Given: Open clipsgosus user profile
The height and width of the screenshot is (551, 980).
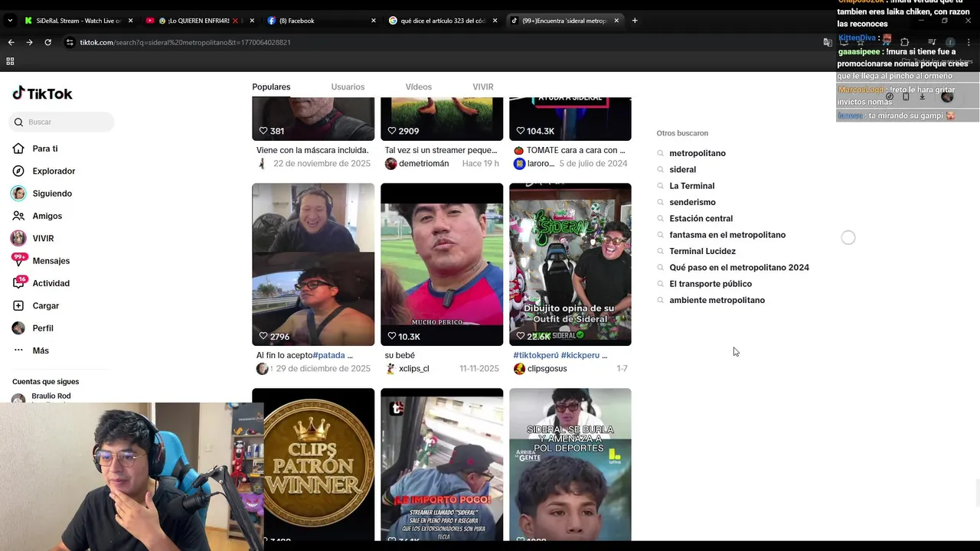Looking at the screenshot, I should pyautogui.click(x=547, y=369).
